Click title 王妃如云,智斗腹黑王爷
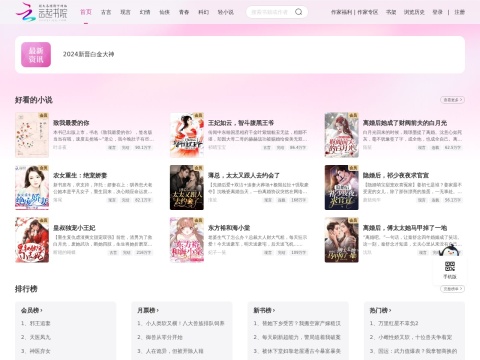The image size is (480, 360). click(241, 123)
